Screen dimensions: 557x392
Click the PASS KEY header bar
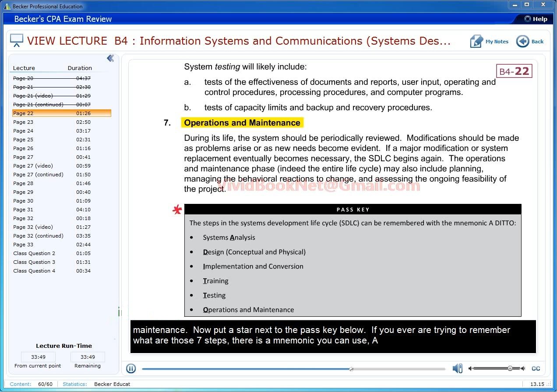tap(353, 210)
